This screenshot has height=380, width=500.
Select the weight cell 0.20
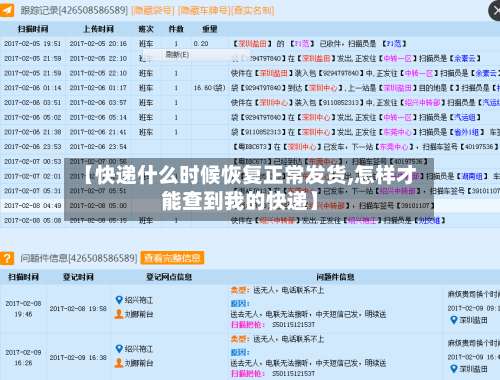(x=201, y=44)
